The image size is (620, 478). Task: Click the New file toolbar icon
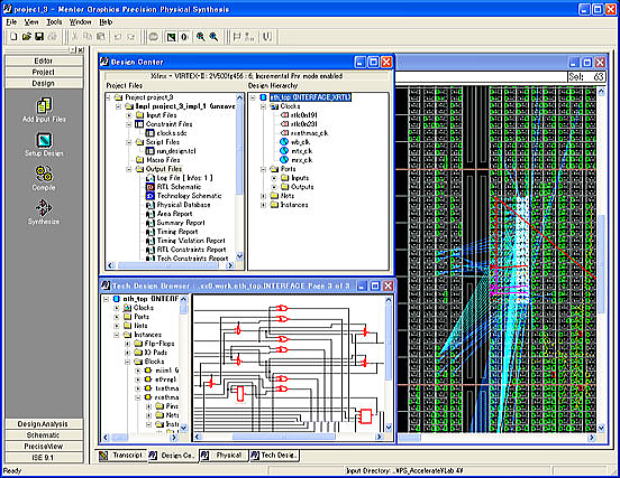[13, 37]
